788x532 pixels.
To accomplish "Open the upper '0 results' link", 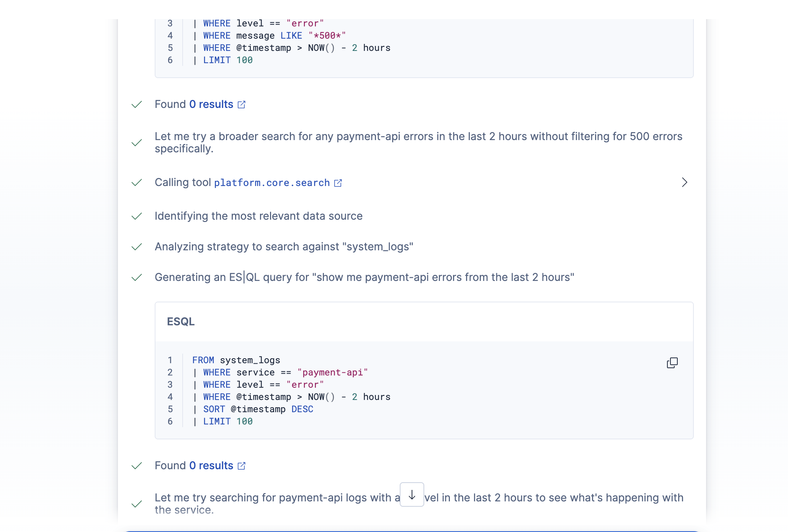I will pos(211,104).
